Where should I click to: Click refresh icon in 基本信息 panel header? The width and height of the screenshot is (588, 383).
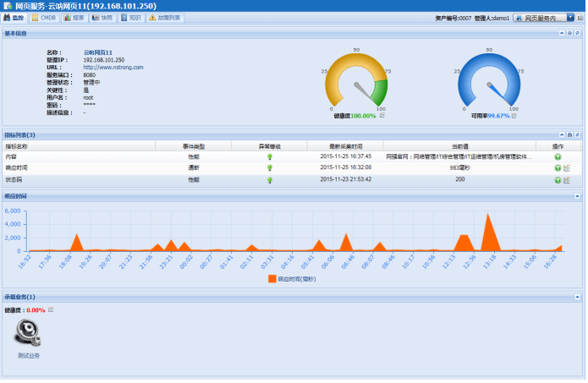click(x=569, y=33)
